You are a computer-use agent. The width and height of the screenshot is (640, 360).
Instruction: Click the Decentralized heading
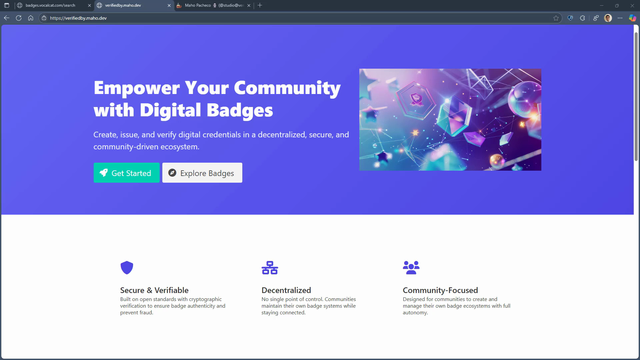coord(286,290)
